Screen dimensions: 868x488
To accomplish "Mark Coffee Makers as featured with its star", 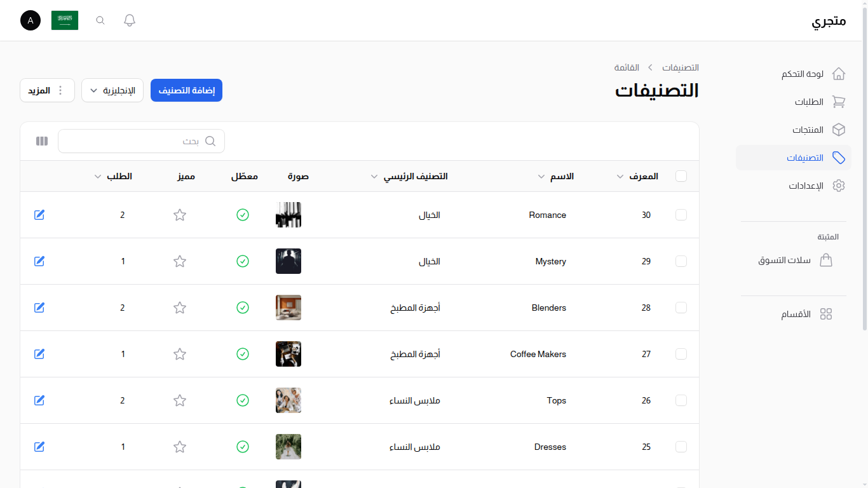I will pyautogui.click(x=180, y=354).
